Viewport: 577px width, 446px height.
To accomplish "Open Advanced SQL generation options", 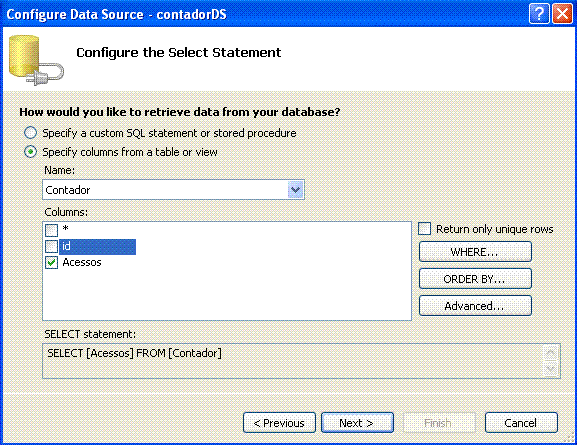I will point(475,306).
